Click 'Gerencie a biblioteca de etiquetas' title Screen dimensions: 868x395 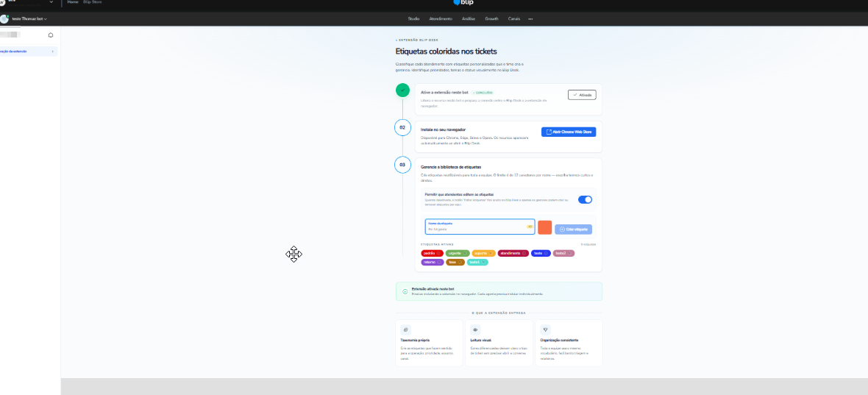(451, 166)
